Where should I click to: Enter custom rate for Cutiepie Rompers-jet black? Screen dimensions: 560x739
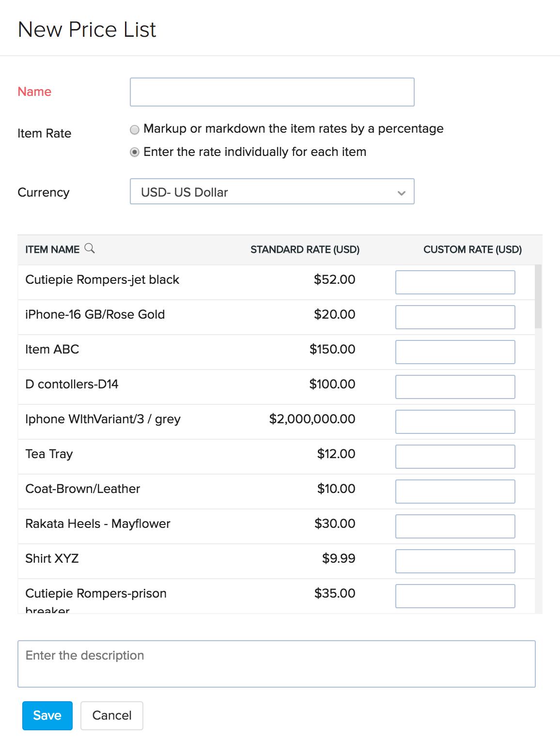click(454, 282)
